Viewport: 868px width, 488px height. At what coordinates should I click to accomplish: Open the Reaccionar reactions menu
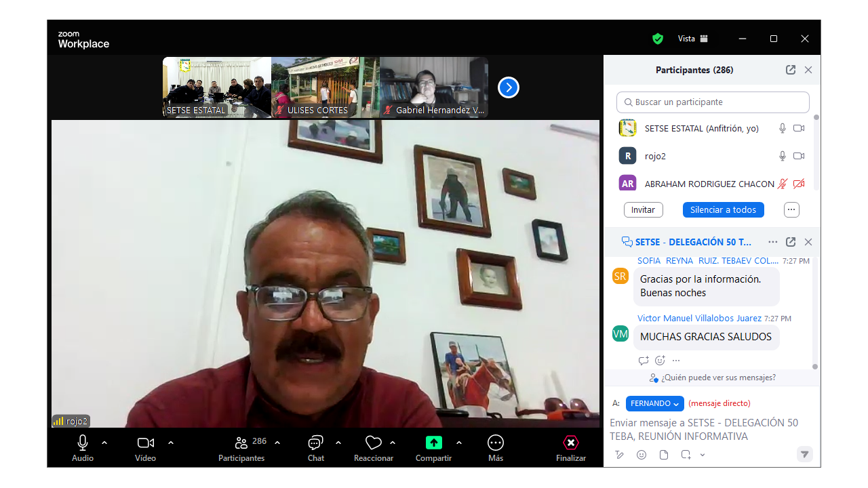(373, 443)
